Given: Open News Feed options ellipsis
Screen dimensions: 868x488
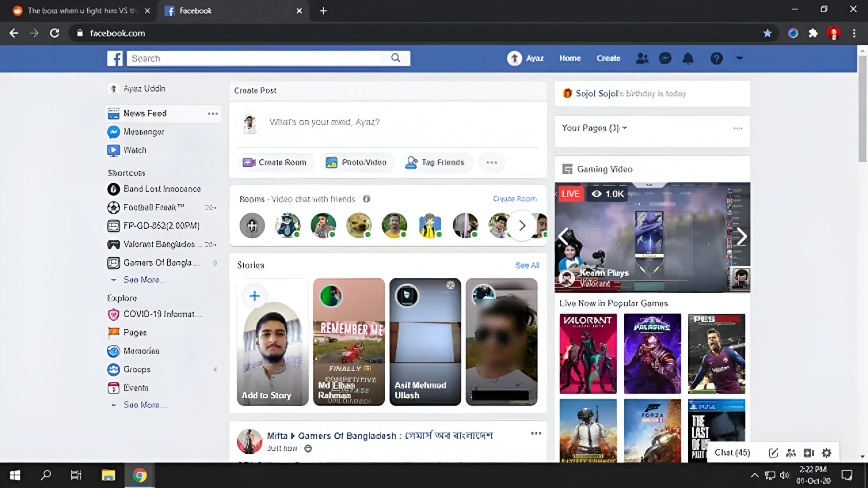Looking at the screenshot, I should click(x=212, y=114).
